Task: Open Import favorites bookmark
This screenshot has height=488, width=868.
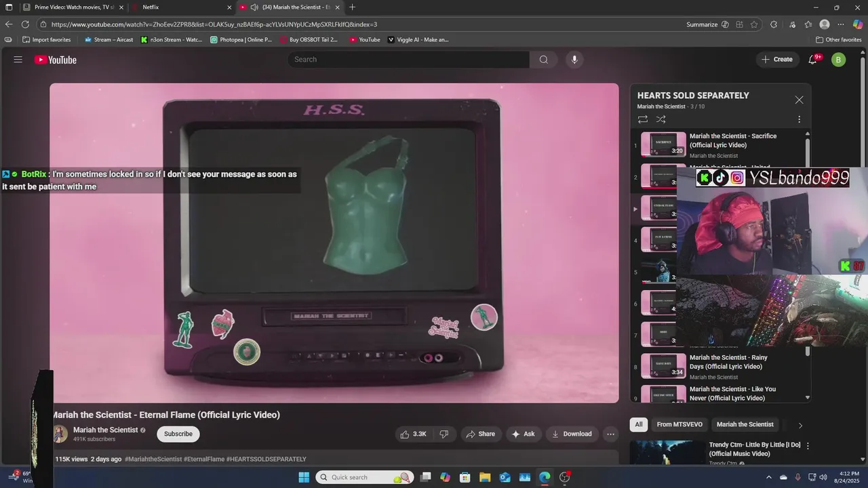Action: pyautogui.click(x=47, y=39)
